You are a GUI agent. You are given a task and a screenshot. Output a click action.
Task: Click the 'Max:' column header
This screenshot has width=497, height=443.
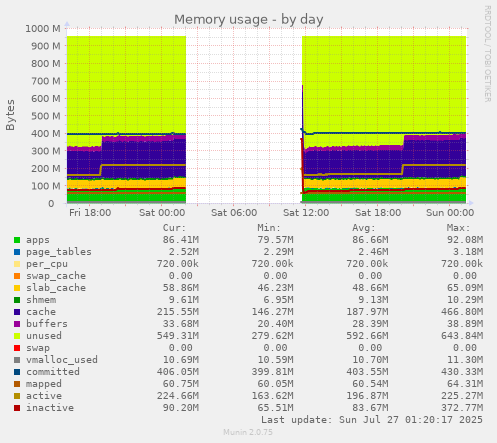click(458, 228)
